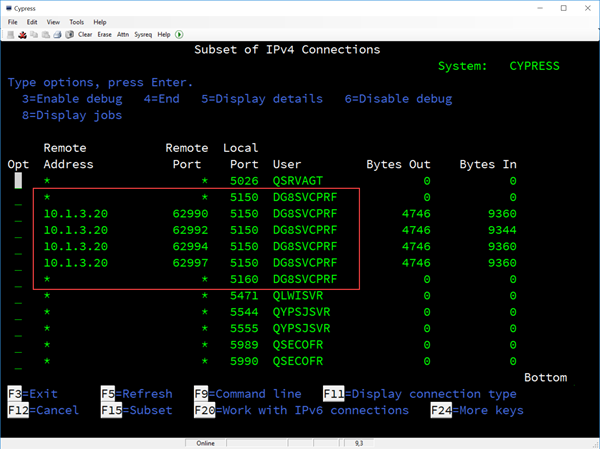
Task: Click the Cypress app icon in title bar
Action: pyautogui.click(x=8, y=7)
